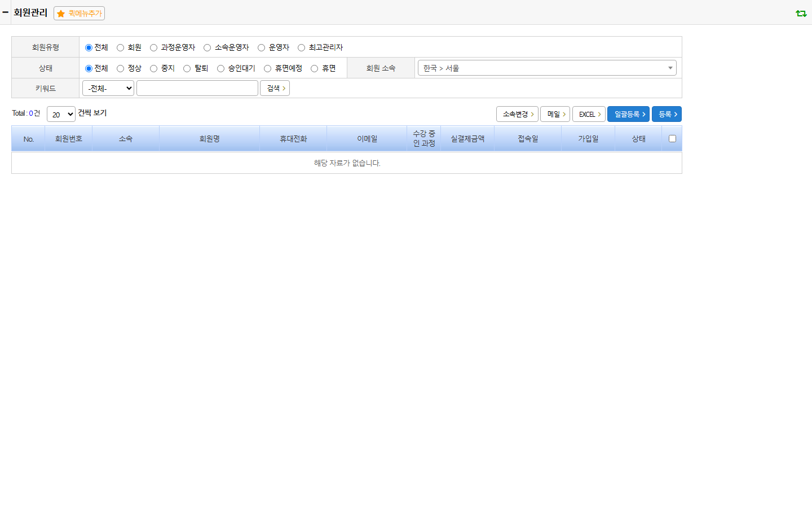Viewport: 812px width, 508px height.
Task: Select 운영자 radio option
Action: coord(261,47)
